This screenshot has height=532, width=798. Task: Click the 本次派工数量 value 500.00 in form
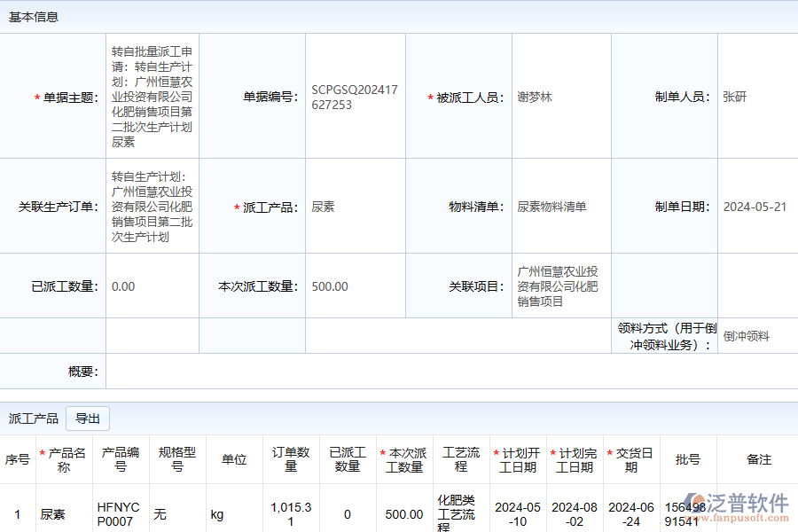click(x=330, y=286)
